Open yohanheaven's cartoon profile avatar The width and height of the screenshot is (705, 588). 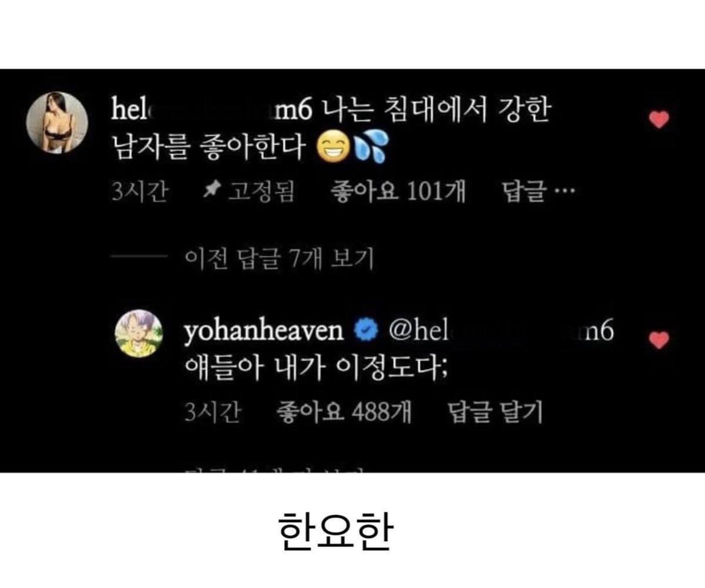pyautogui.click(x=138, y=333)
